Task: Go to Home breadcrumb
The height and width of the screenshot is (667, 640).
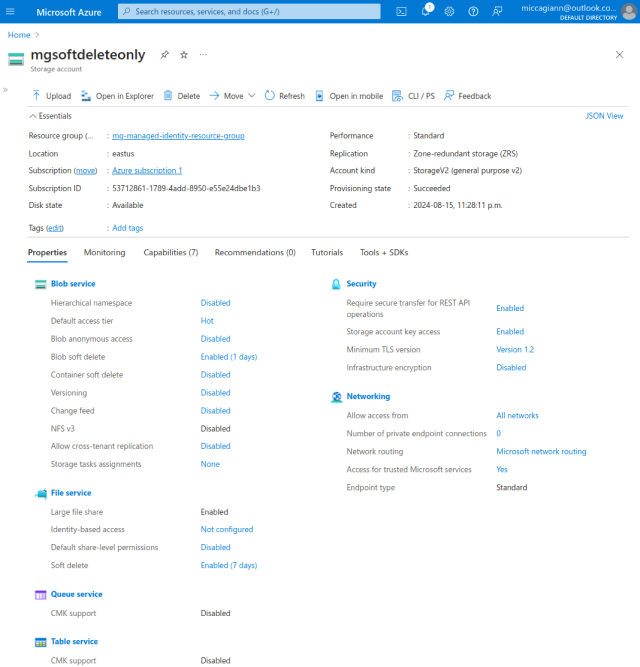Action: tap(19, 35)
